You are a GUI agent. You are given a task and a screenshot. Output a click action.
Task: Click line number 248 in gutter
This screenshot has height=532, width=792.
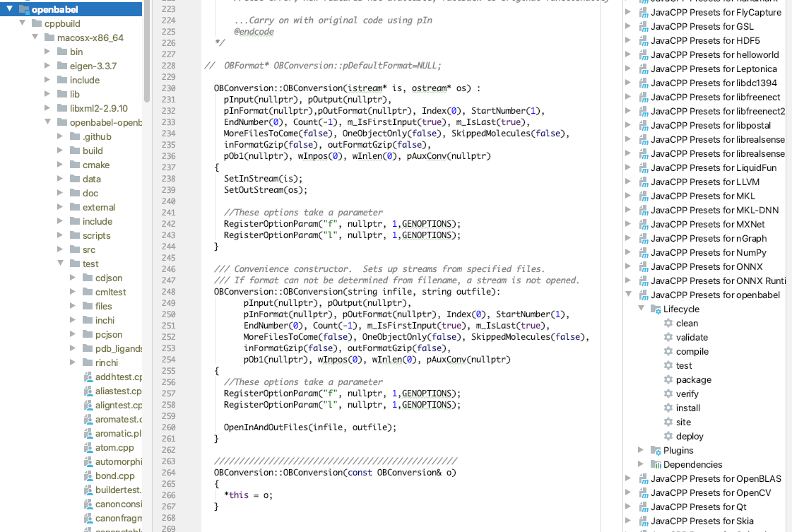(x=168, y=292)
